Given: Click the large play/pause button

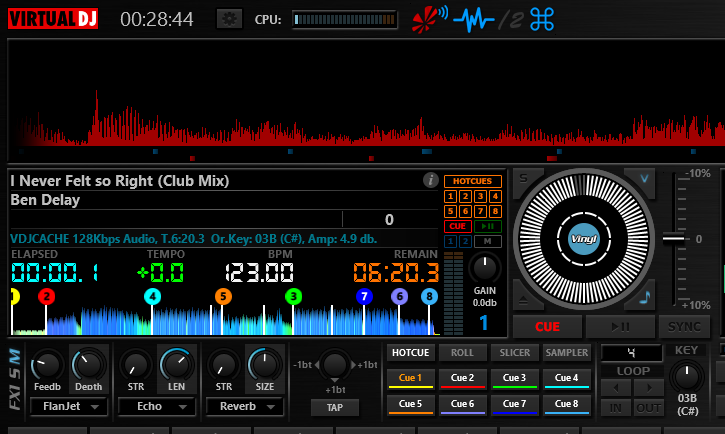Looking at the screenshot, I should coord(620,327).
